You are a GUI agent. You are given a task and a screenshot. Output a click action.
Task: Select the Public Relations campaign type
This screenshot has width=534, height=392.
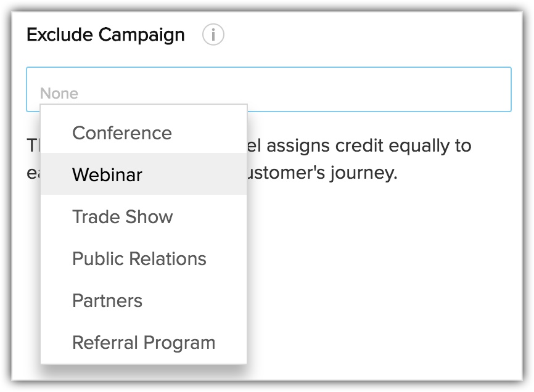(139, 259)
